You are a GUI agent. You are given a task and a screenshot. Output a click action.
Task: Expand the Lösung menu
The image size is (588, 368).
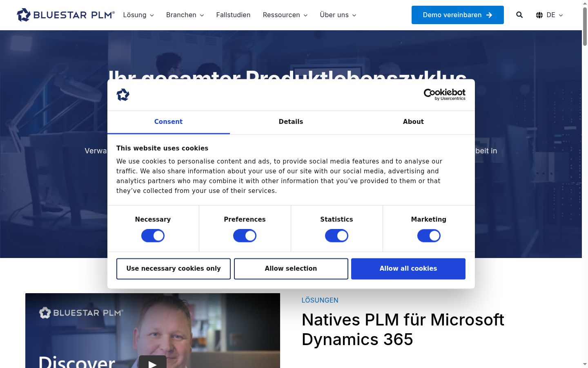(138, 15)
